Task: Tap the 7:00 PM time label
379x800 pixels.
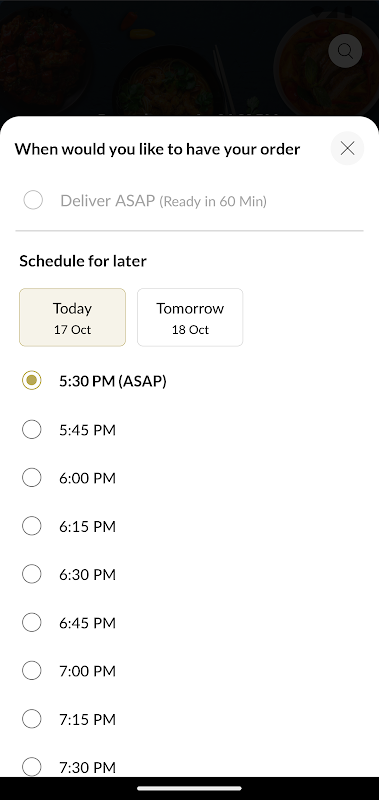Action: pos(87,671)
